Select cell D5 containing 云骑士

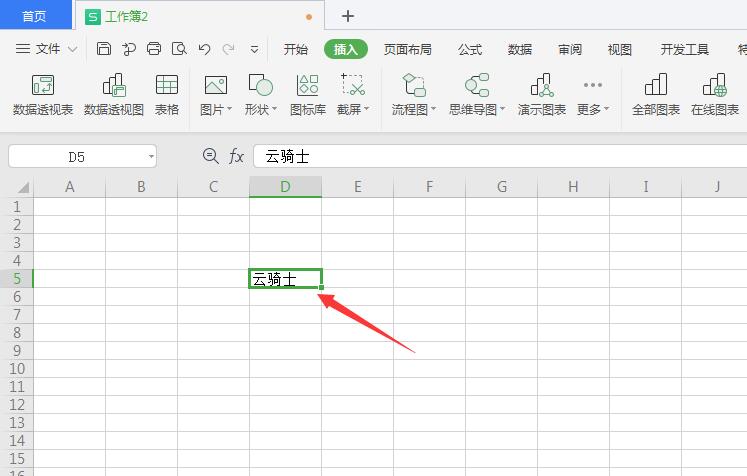pyautogui.click(x=285, y=279)
